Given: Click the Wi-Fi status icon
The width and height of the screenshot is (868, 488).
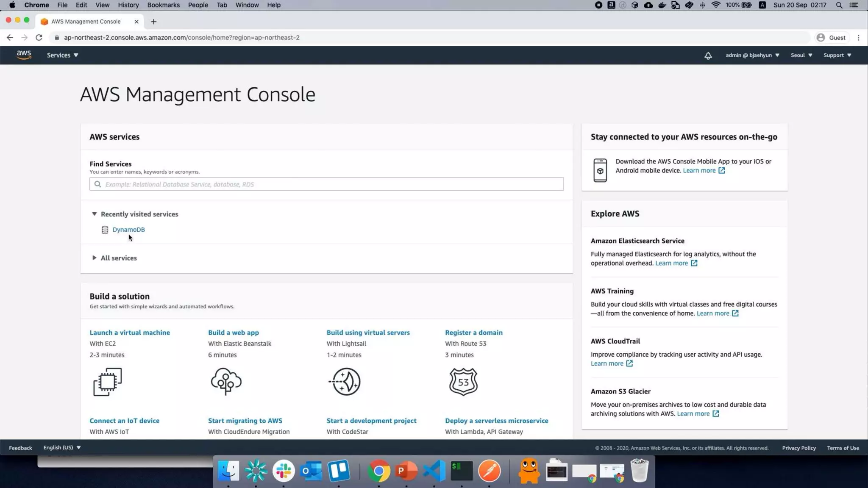Looking at the screenshot, I should click(716, 5).
